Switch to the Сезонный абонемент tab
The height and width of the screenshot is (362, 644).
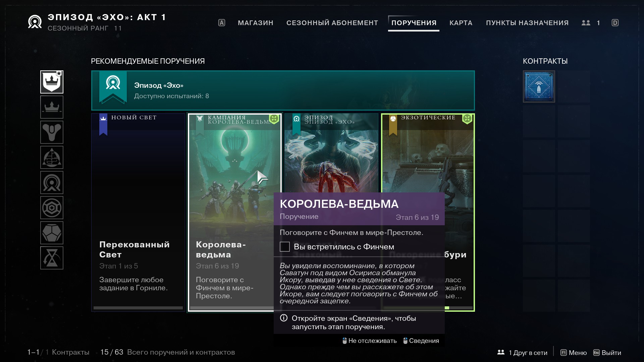click(332, 23)
